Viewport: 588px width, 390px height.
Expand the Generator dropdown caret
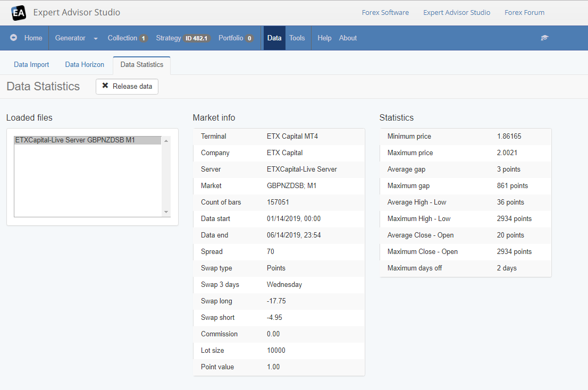[x=96, y=39]
